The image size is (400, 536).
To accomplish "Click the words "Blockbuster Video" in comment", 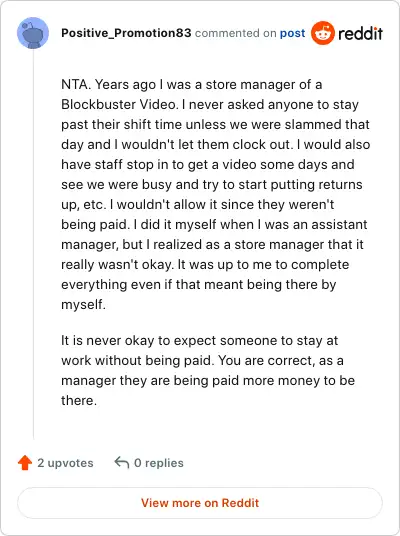I will [119, 104].
